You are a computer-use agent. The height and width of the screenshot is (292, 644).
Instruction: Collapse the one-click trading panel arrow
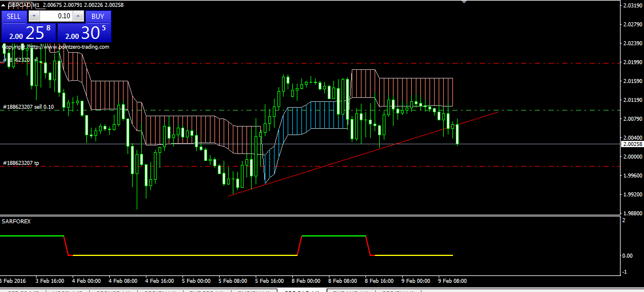pos(4,5)
